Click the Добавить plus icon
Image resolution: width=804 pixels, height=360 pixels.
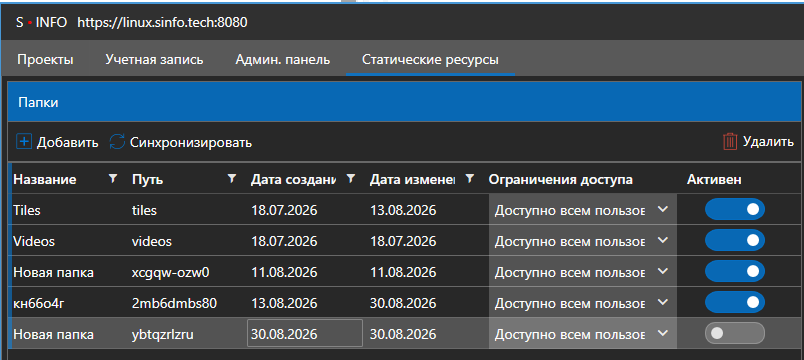point(24,142)
